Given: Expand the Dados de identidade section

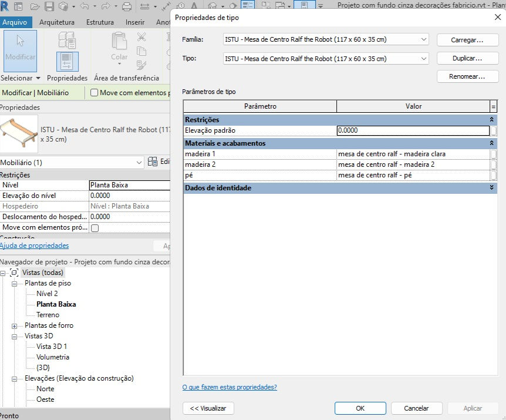Looking at the screenshot, I should (491, 188).
